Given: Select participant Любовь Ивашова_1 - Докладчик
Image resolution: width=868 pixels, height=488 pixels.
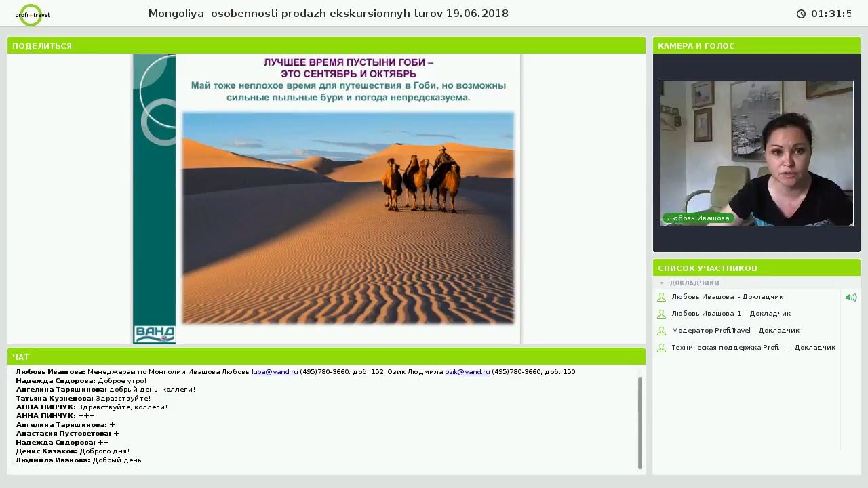Looking at the screenshot, I should (731, 314).
